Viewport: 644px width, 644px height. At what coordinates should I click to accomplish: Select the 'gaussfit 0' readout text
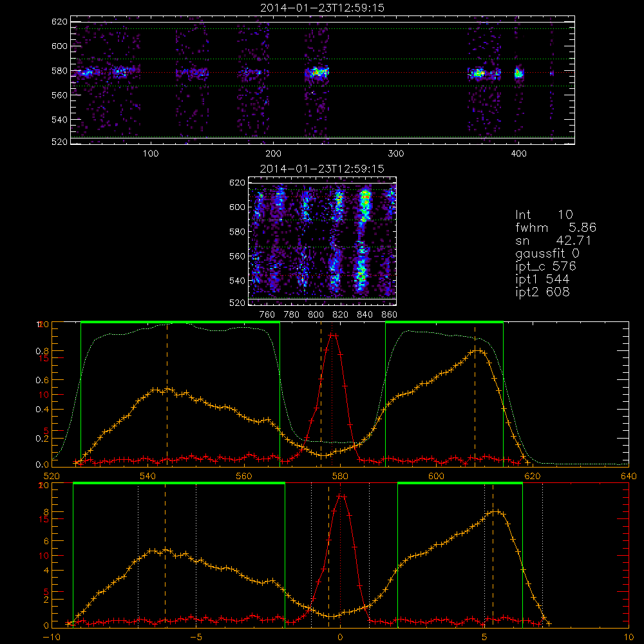click(547, 253)
